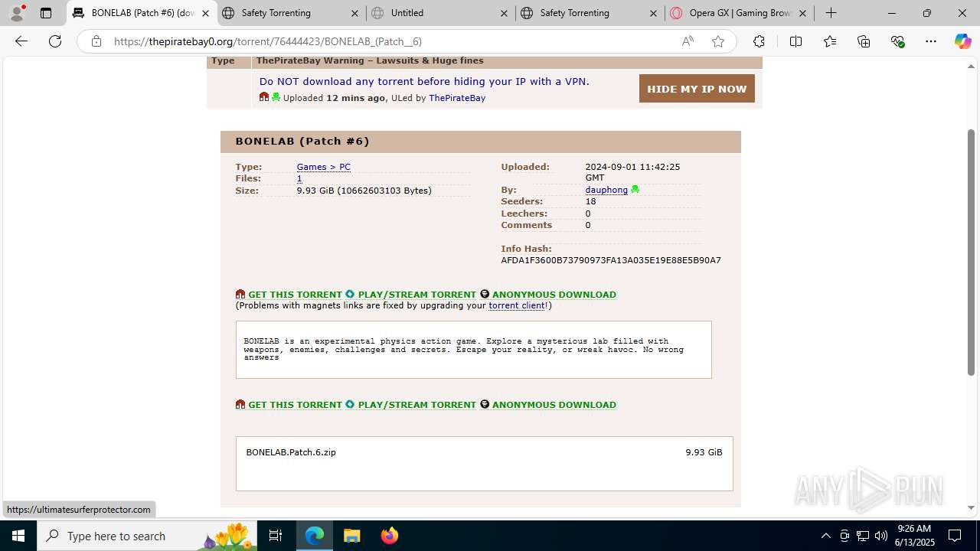
Task: Show hidden system tray icons chevron
Action: coord(825,536)
